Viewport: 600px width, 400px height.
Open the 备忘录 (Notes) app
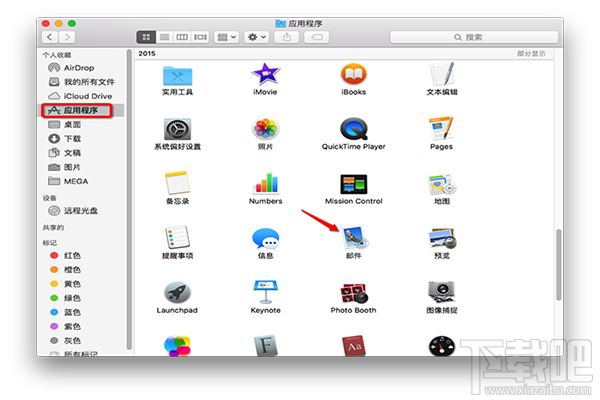(177, 183)
